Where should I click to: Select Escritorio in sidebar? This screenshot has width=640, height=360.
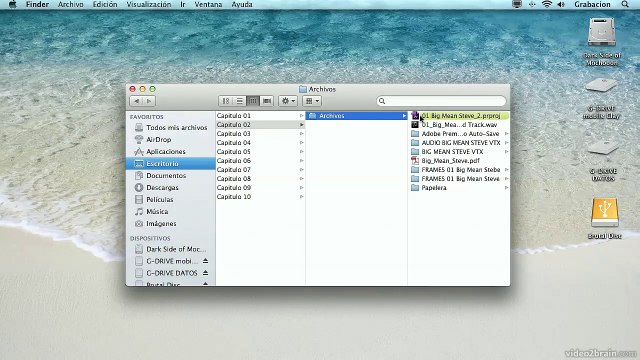tap(171, 163)
